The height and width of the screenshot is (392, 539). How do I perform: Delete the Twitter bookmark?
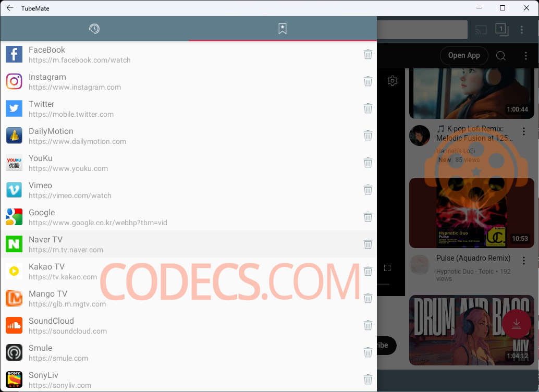pyautogui.click(x=368, y=108)
